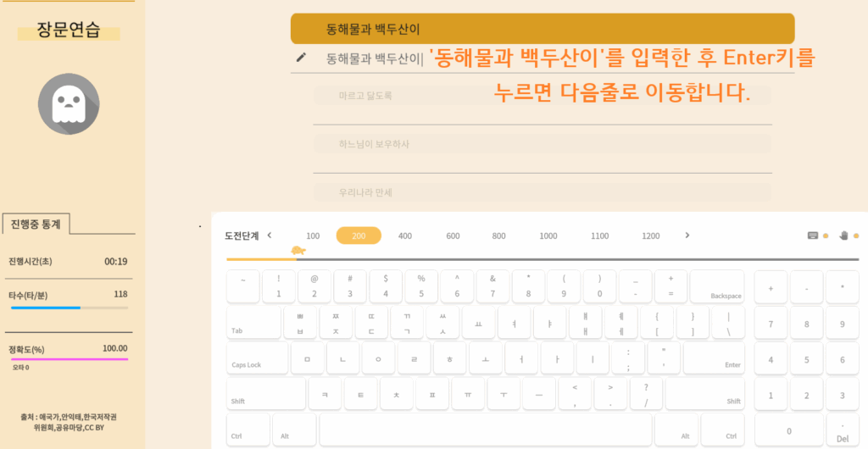Screen dimensions: 868x449
Task: Click the 00:19 elapsed time value
Action: (x=115, y=261)
